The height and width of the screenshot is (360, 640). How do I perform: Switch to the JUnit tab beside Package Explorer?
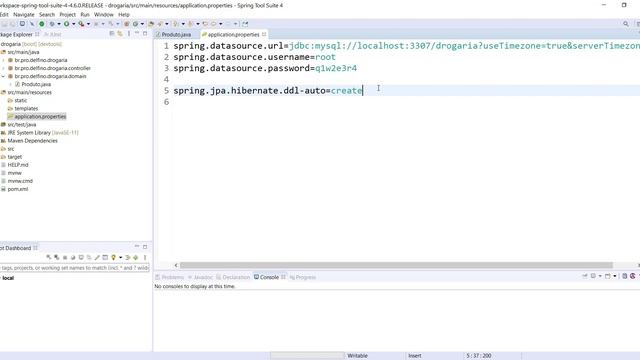coord(52,35)
